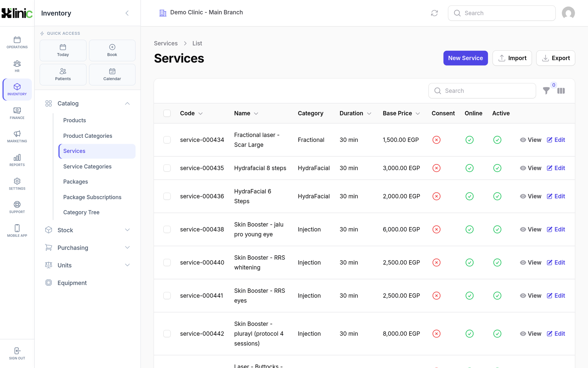Viewport: 588px width, 368px height.
Task: Open Packages menu item
Action: tap(76, 182)
